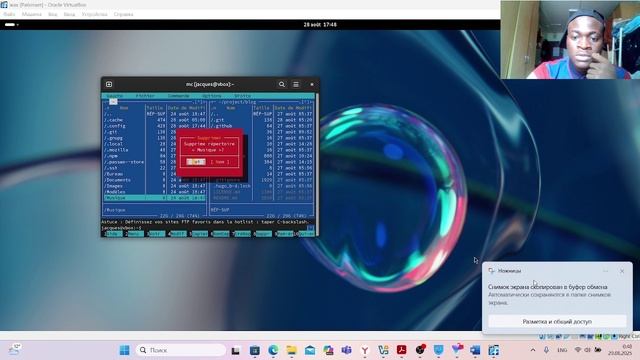Click Разметка и общий доступ button

click(557, 322)
